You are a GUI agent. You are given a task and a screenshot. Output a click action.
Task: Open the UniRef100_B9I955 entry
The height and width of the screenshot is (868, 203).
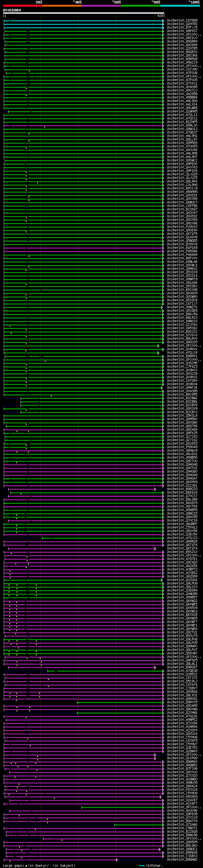182,394
